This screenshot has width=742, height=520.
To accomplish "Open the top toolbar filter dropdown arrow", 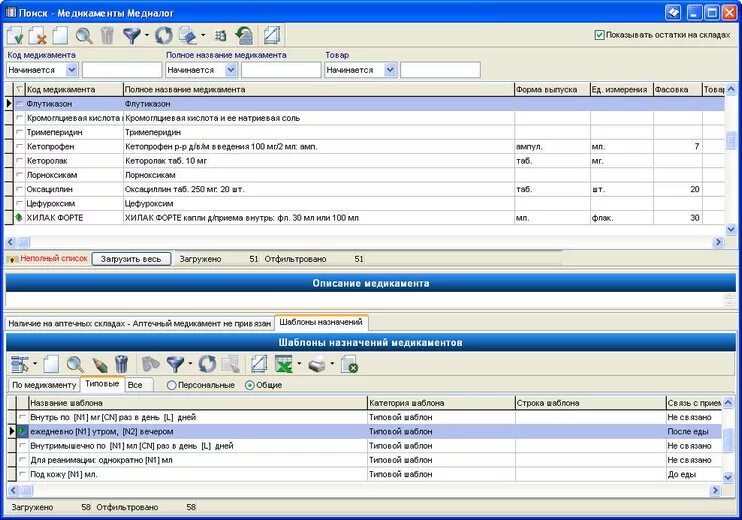I will click(146, 35).
